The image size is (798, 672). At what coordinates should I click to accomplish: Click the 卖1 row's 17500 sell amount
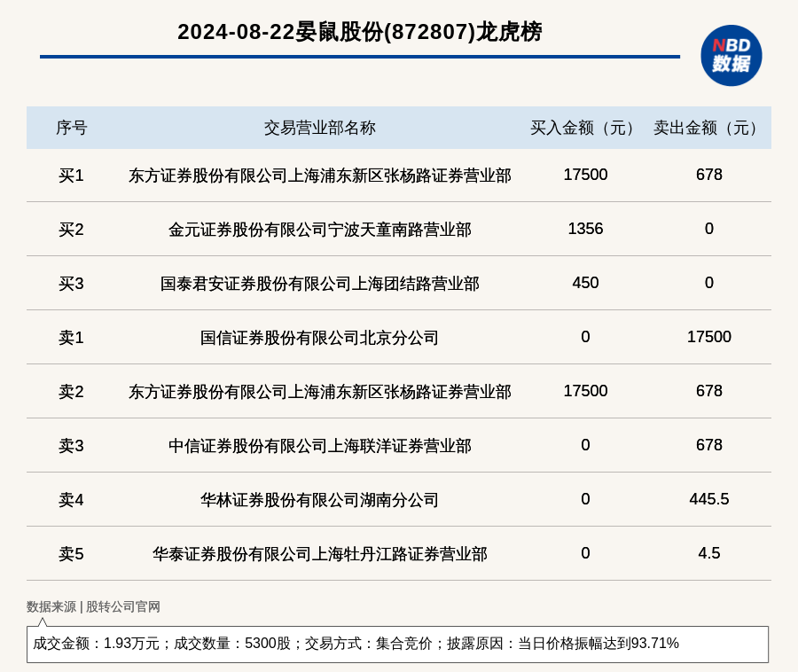pyautogui.click(x=708, y=337)
